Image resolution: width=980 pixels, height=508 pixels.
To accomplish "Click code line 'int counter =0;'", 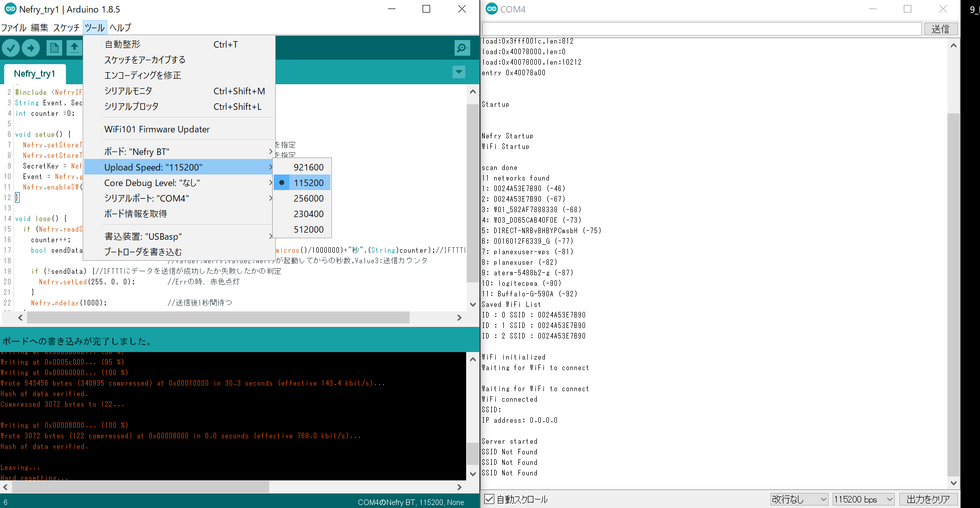I will [x=45, y=113].
